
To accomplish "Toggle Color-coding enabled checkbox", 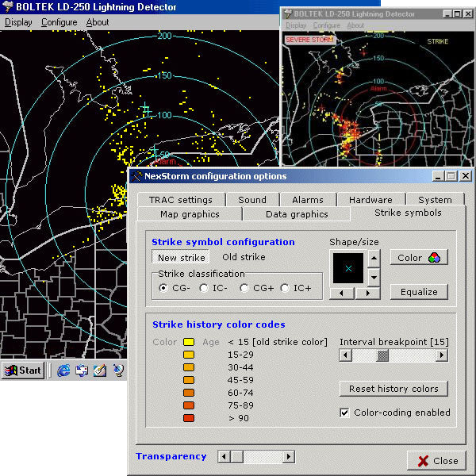I will [x=344, y=413].
